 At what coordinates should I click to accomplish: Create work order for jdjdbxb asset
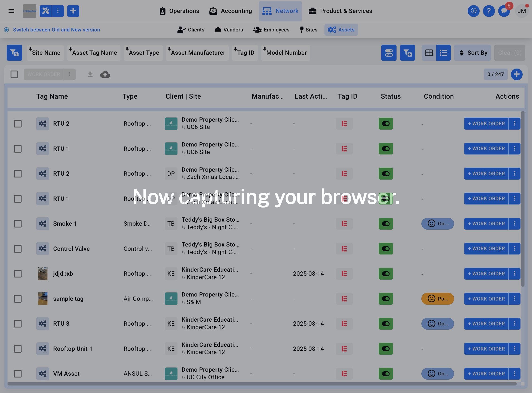click(486, 274)
